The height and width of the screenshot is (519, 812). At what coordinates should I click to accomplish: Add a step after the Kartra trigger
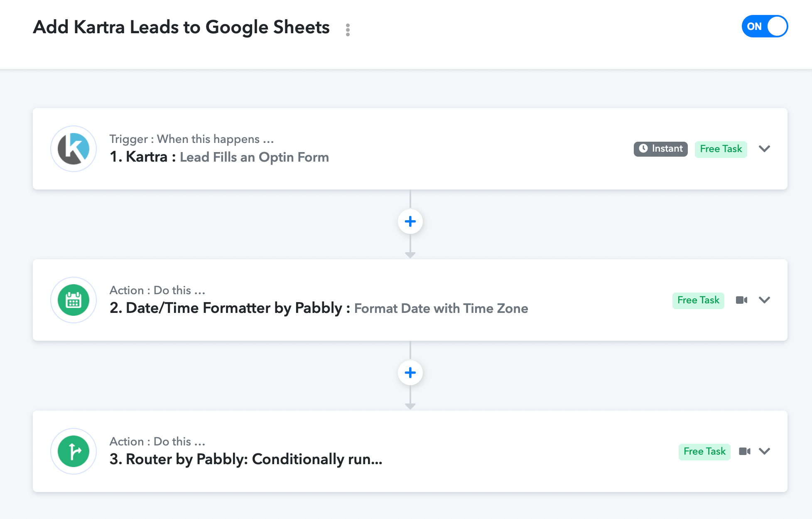click(410, 221)
